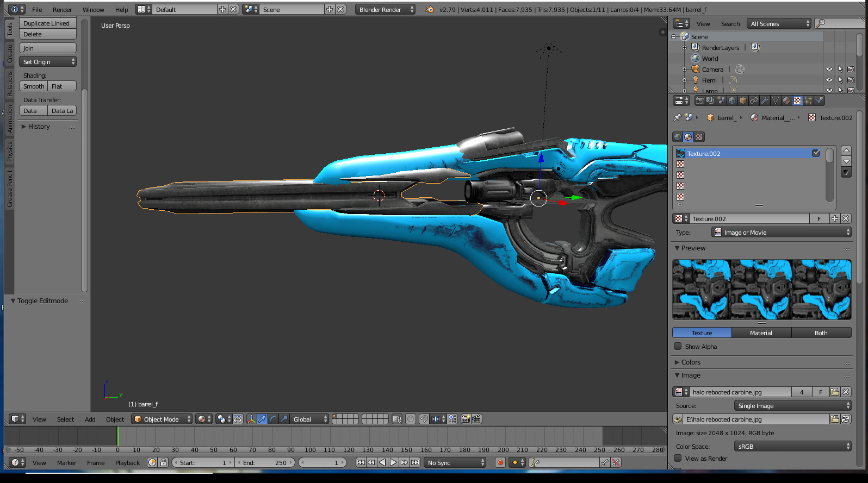This screenshot has height=483, width=868.
Task: Open the Material properties sphere tab
Action: pyautogui.click(x=786, y=101)
